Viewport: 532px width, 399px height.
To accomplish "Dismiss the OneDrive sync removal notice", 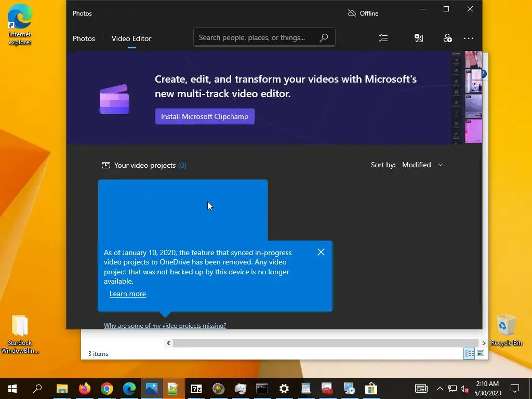I will click(321, 252).
